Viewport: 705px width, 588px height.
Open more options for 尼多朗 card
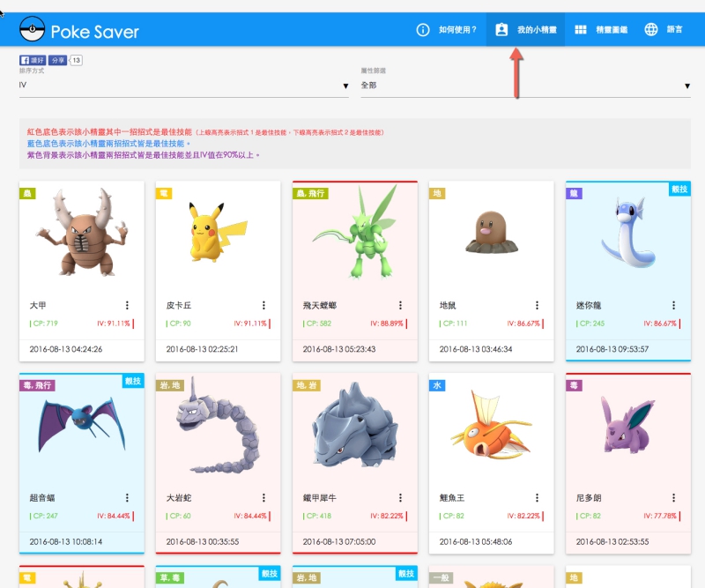tap(674, 497)
